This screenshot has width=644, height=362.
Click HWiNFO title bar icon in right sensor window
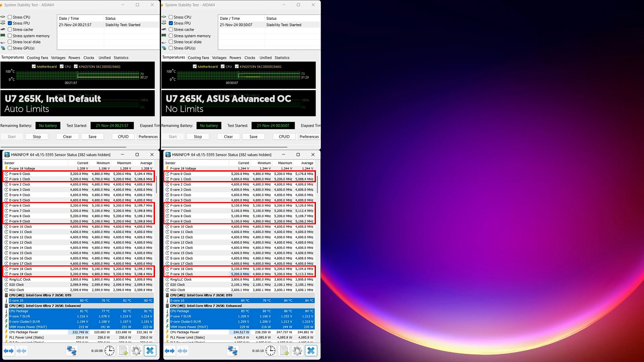tap(168, 154)
